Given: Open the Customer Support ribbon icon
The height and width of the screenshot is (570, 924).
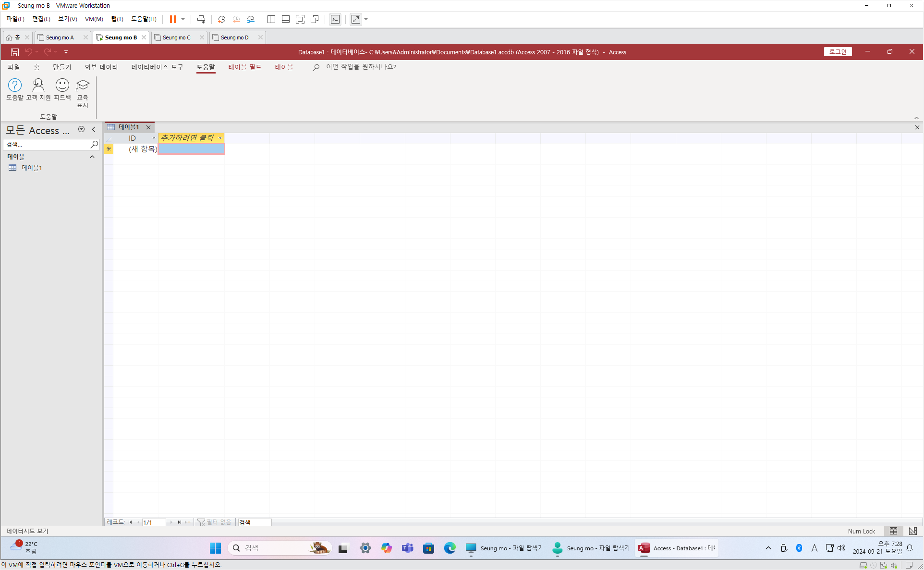Looking at the screenshot, I should tap(38, 86).
